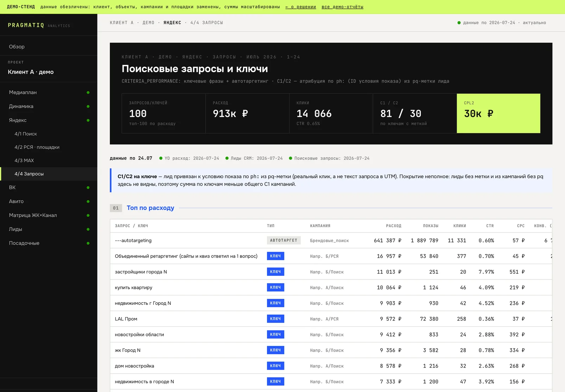
Task: Click the ЯНДЕКС breadcrumb item
Action: tap(172, 23)
